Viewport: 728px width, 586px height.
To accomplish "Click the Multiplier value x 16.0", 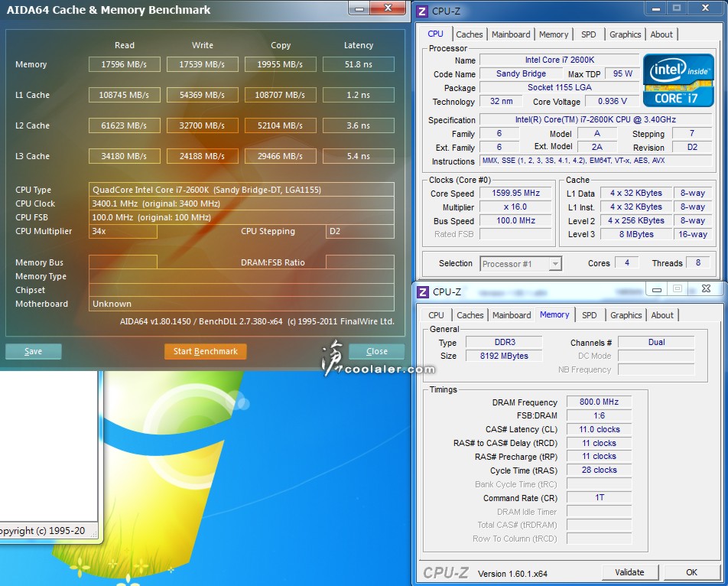I will click(515, 207).
